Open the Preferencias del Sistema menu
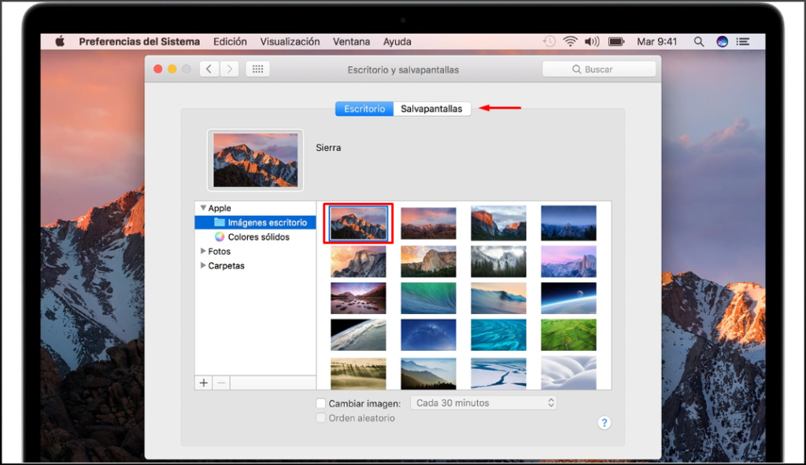 [x=139, y=42]
